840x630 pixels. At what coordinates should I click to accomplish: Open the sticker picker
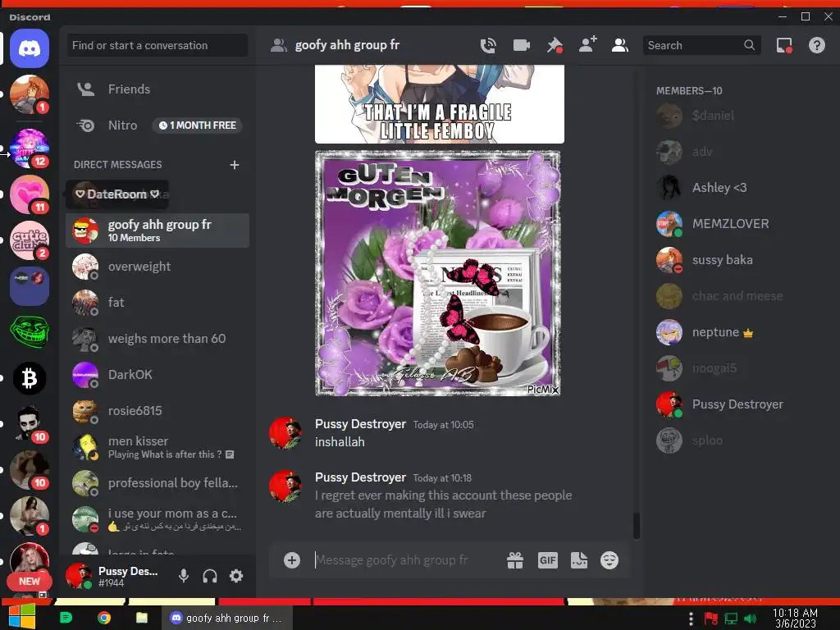pyautogui.click(x=579, y=560)
